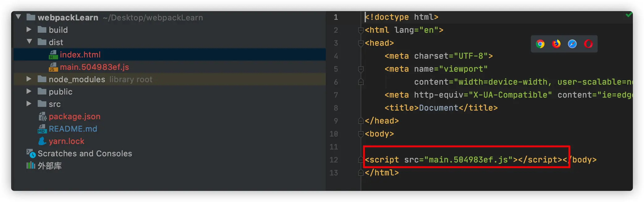Click the Scratches and Consoles icon

31,153
